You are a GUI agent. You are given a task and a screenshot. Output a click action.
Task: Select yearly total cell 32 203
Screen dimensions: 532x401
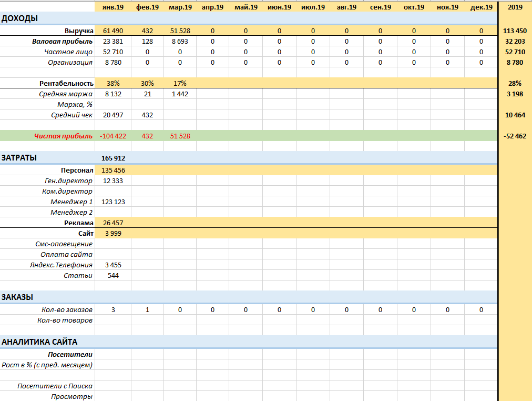point(515,42)
